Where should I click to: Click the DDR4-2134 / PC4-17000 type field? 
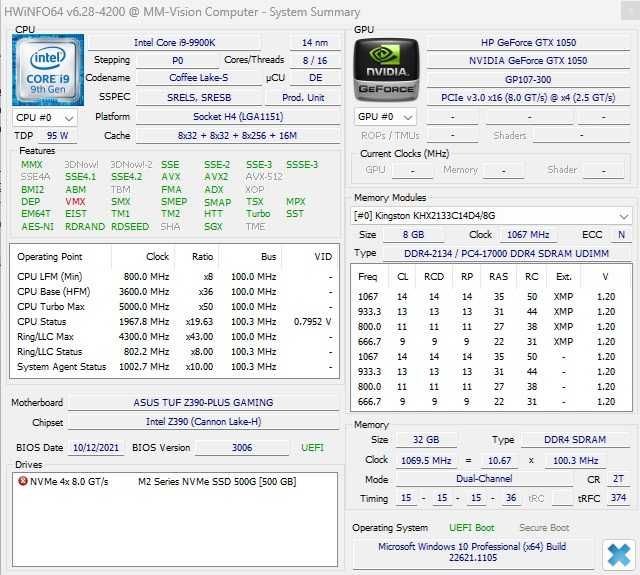(x=507, y=253)
